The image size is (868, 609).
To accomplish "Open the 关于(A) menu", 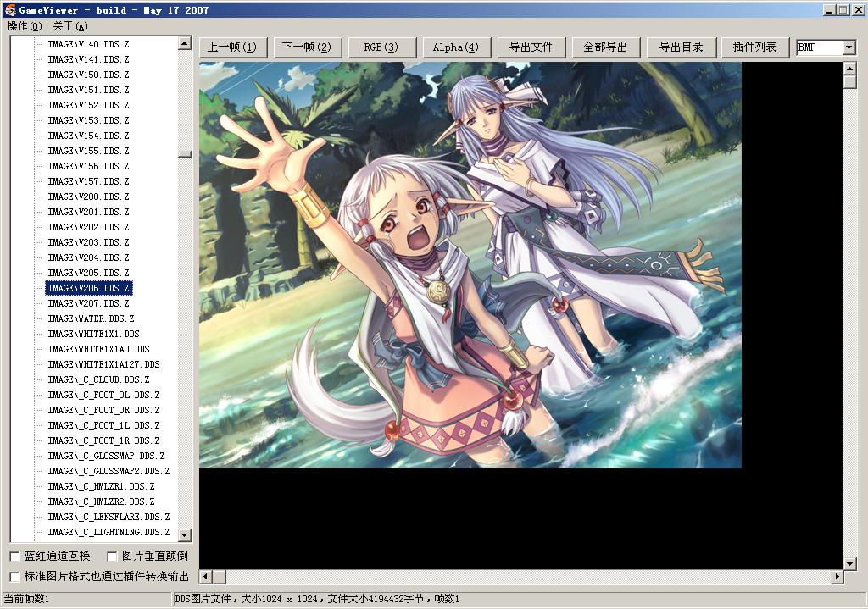I will click(70, 26).
